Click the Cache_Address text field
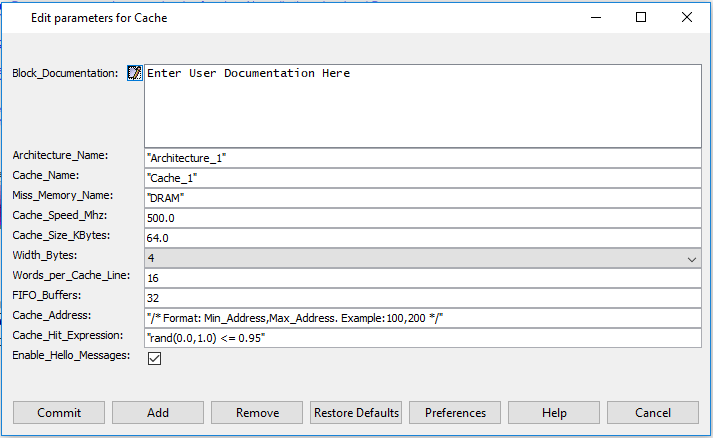 click(x=422, y=318)
